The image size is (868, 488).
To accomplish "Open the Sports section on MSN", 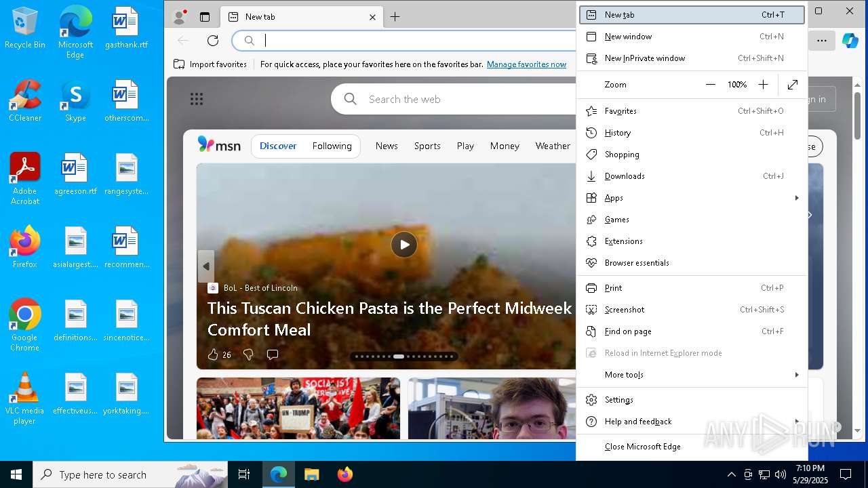I will point(427,146).
